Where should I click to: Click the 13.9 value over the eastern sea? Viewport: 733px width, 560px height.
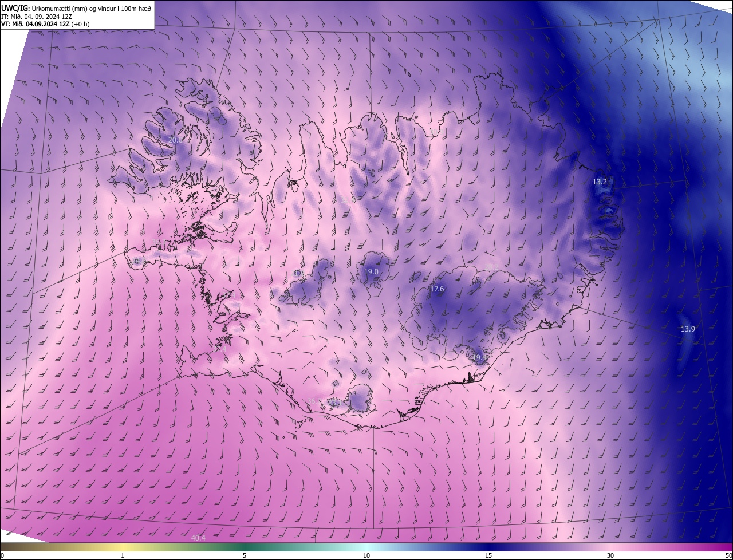tap(688, 329)
